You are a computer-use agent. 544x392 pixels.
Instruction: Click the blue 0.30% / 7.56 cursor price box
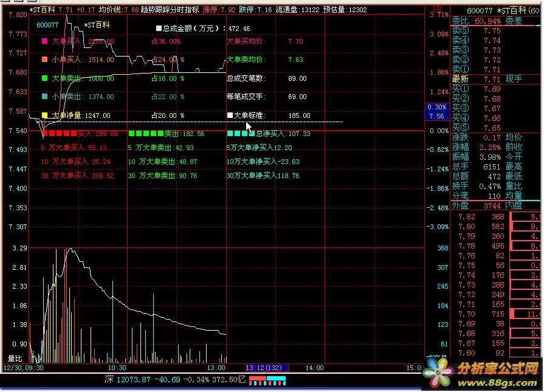pyautogui.click(x=437, y=112)
